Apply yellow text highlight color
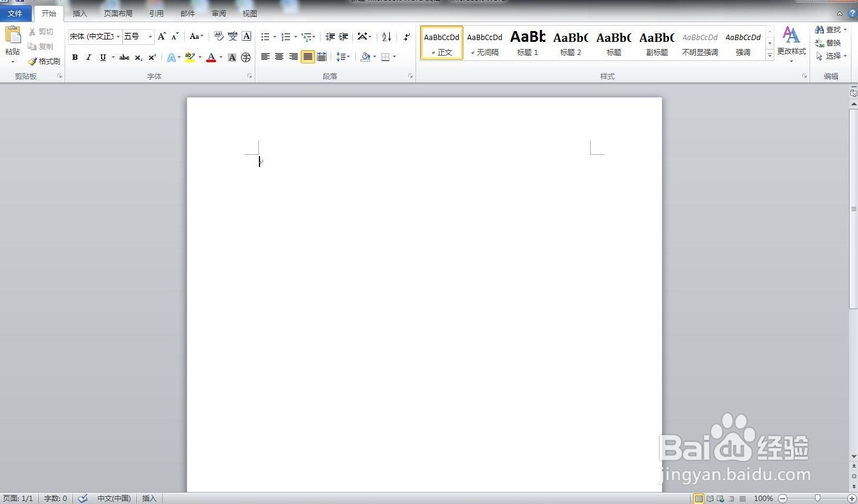This screenshot has height=504, width=858. [x=190, y=57]
